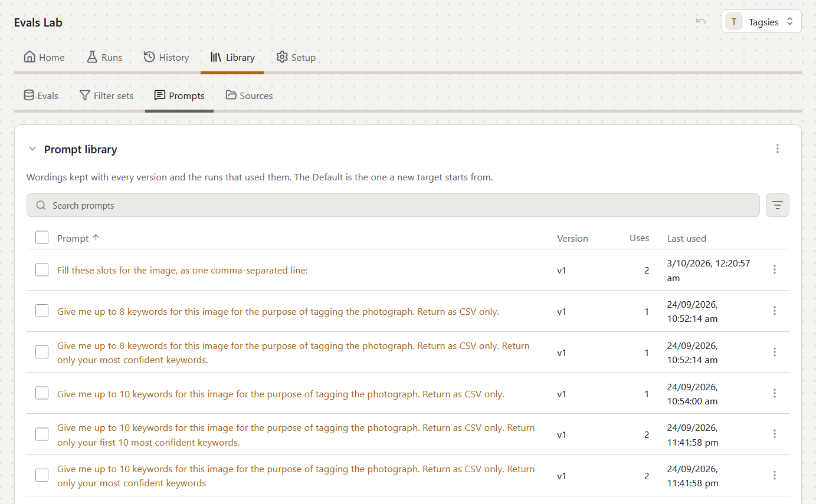The width and height of the screenshot is (816, 504).
Task: Select the Library tab
Action: (x=232, y=57)
